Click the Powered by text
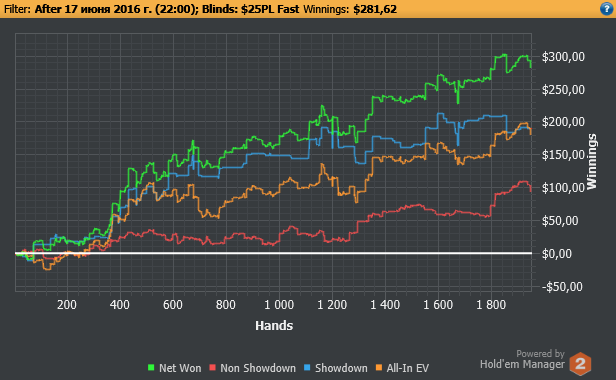The width and height of the screenshot is (616, 380). point(540,354)
